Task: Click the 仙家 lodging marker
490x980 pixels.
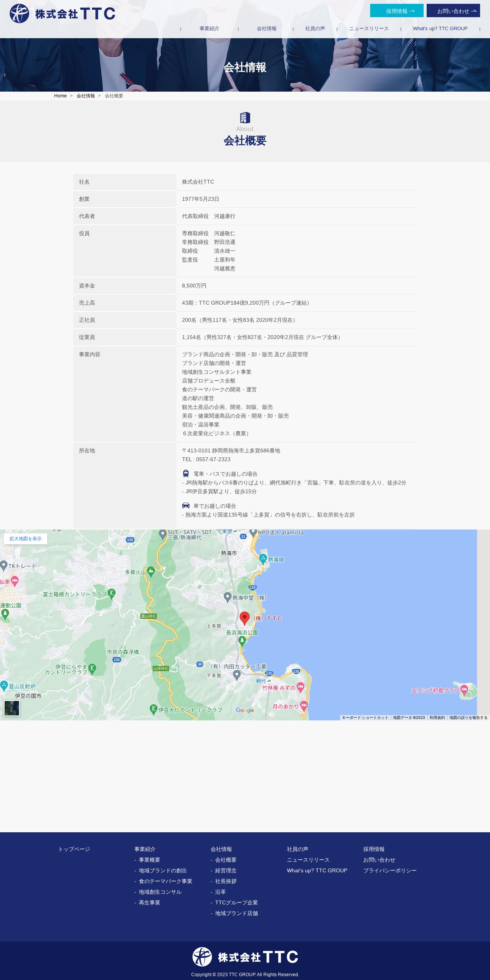Action: [15, 581]
